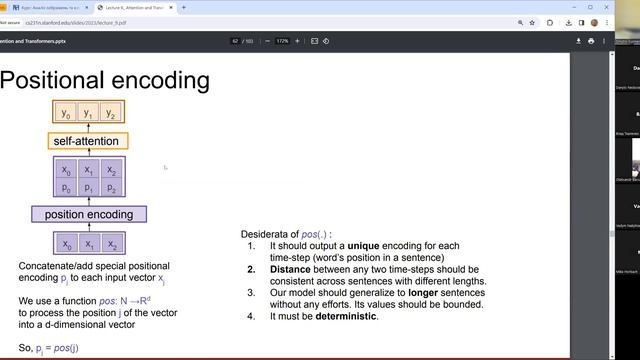Open browser zoom magnifier icon
Screen dimensions: 640x360
(x=520, y=23)
